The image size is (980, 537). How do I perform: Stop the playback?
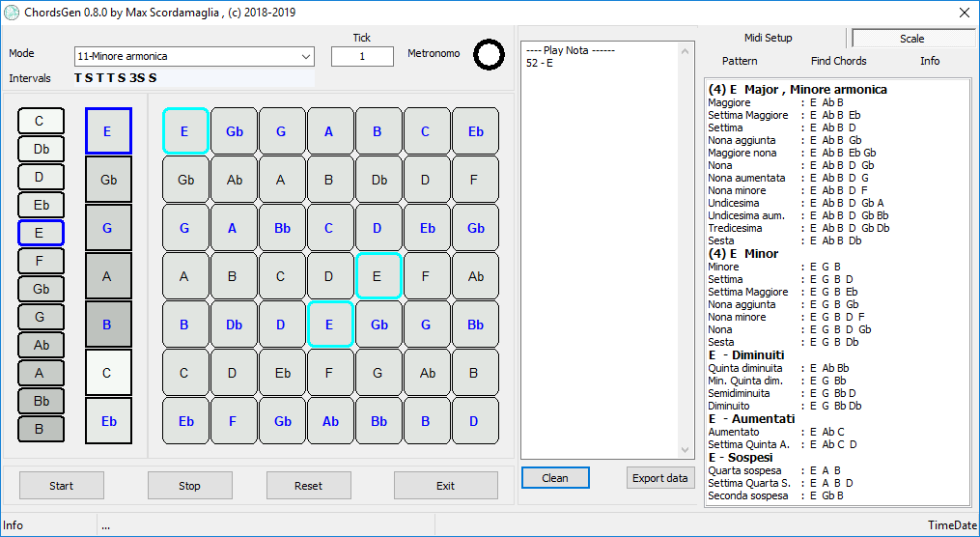189,486
